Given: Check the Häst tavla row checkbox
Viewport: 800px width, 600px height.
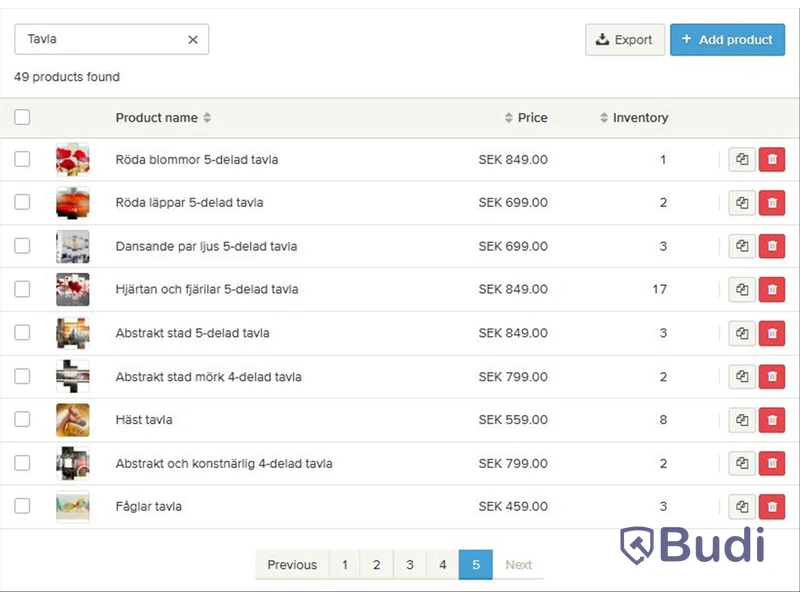Looking at the screenshot, I should (22, 419).
